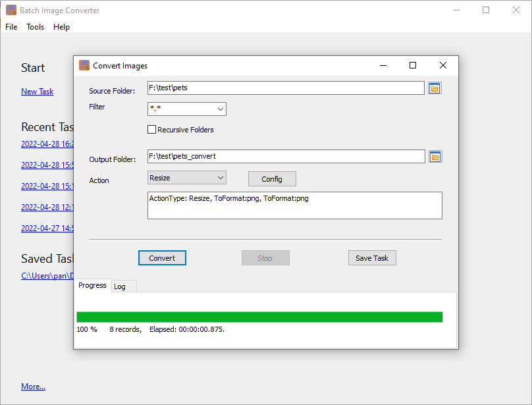
Task: Click the green progress bar
Action: (259, 316)
